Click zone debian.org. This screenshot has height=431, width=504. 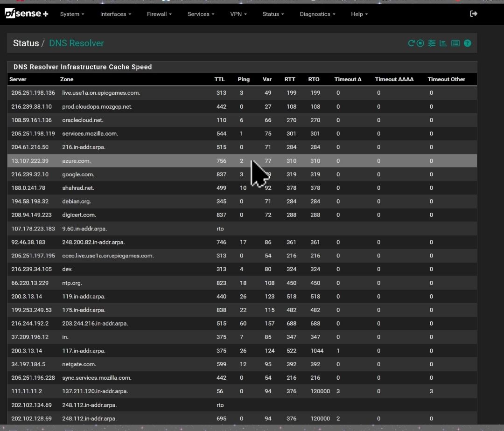(77, 202)
